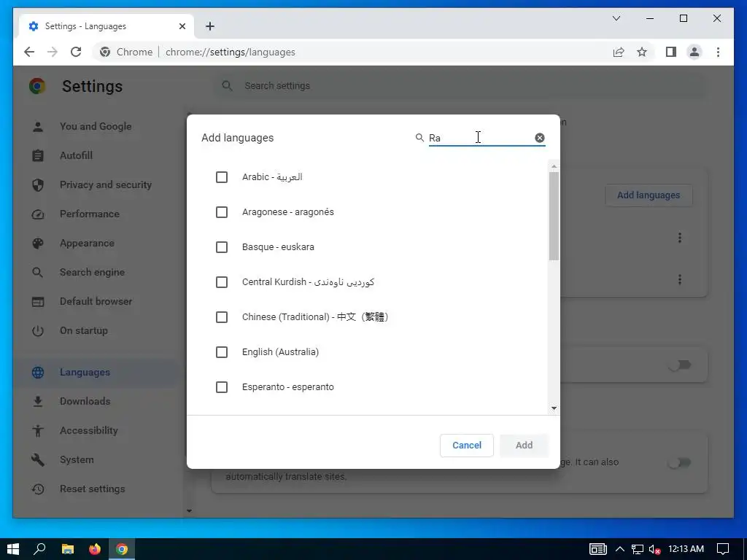Click the Add button in dialog
This screenshot has height=560, width=747.
click(x=524, y=446)
